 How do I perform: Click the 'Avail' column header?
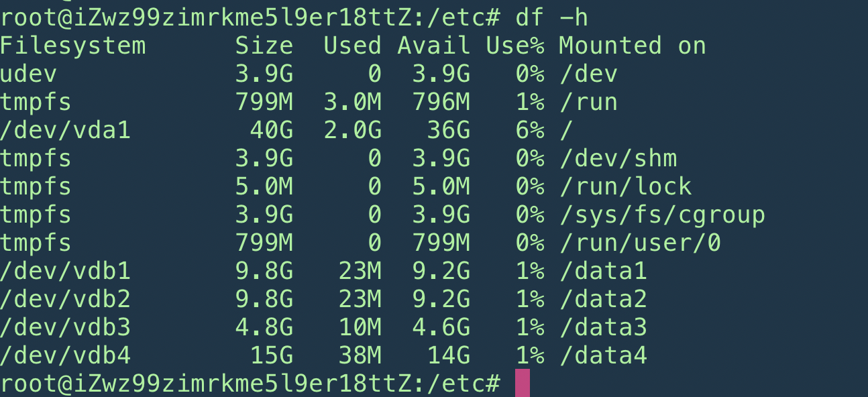tap(433, 46)
